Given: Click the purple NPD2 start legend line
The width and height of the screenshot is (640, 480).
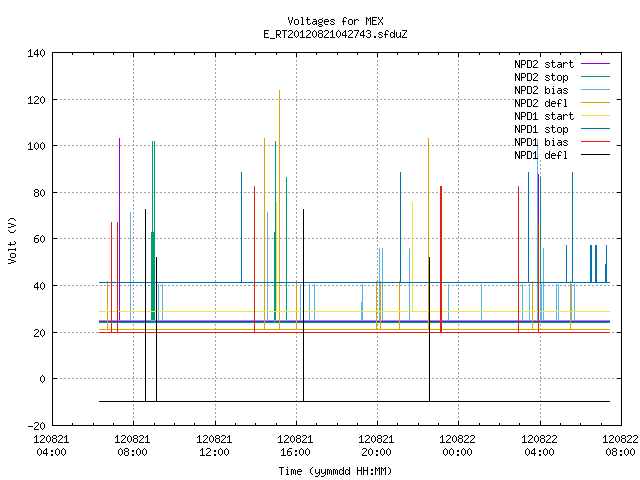Looking at the screenshot, I should [595, 64].
